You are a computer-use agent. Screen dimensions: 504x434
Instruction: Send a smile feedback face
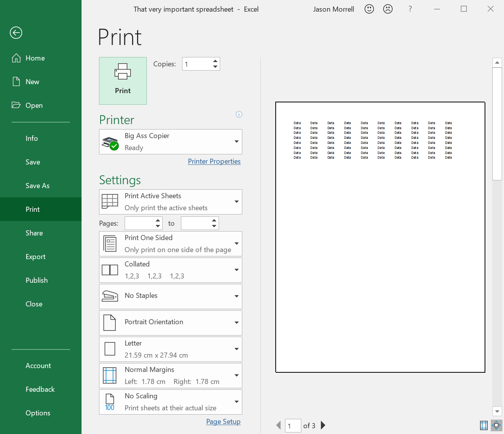pyautogui.click(x=369, y=9)
